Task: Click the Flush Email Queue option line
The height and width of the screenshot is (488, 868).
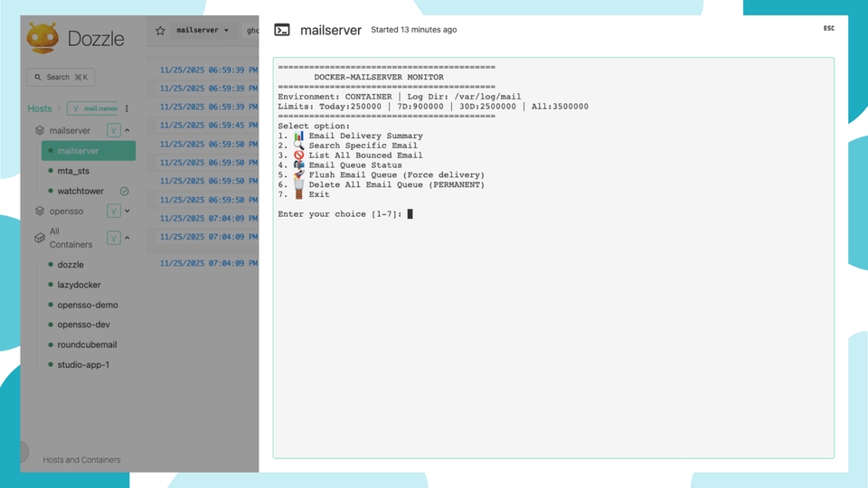Action: click(382, 174)
